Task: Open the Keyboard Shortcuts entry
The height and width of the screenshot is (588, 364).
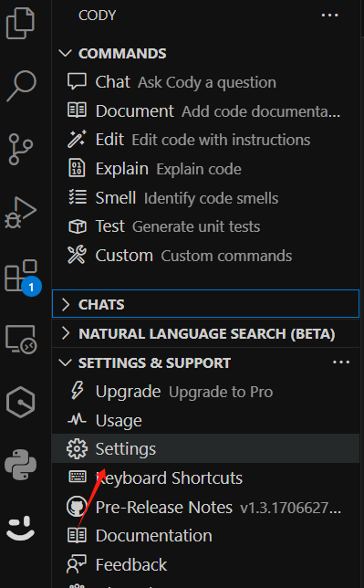Action: coord(206,478)
